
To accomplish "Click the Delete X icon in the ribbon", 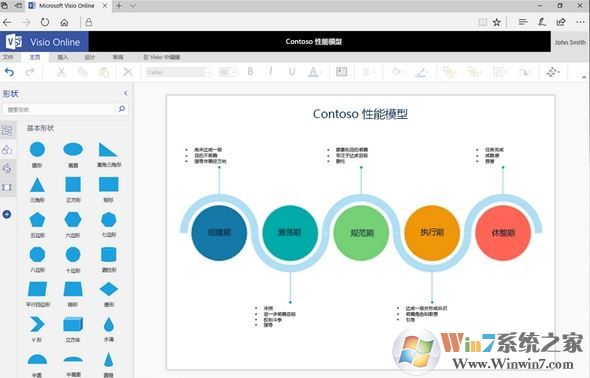I will 128,71.
